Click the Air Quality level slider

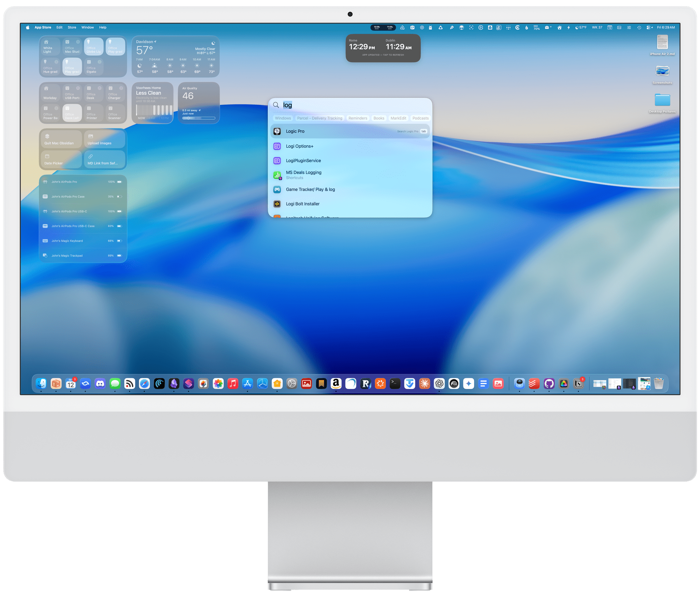coord(199,118)
